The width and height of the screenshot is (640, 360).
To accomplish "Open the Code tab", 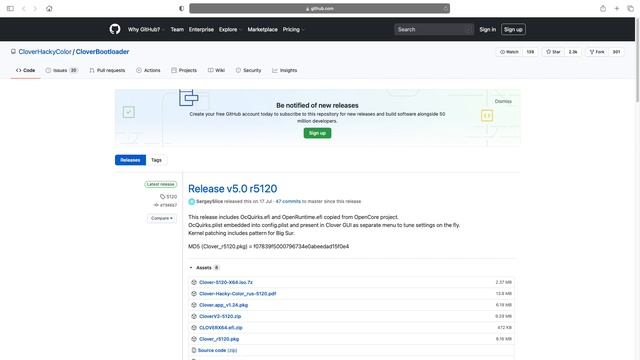I will tap(25, 70).
